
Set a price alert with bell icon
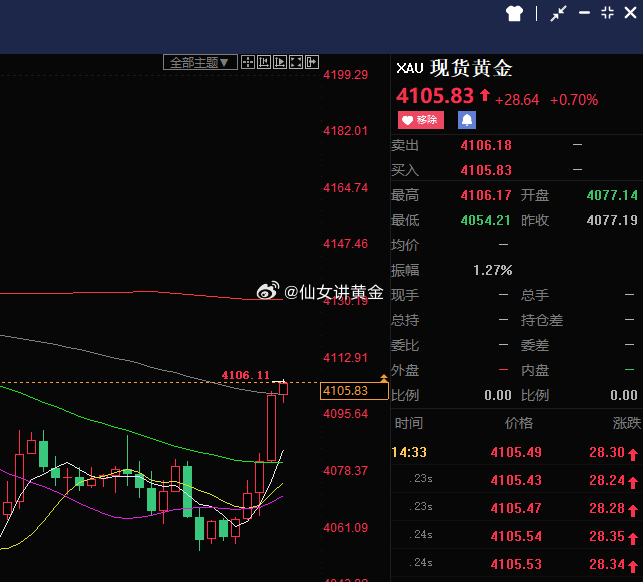(467, 120)
